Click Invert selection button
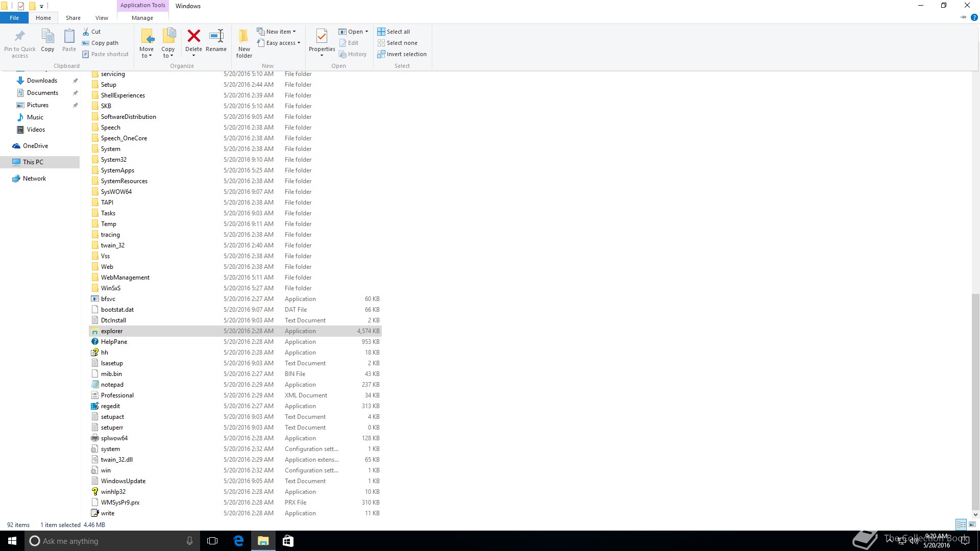Viewport: 980px width, 551px height. pyautogui.click(x=402, y=54)
